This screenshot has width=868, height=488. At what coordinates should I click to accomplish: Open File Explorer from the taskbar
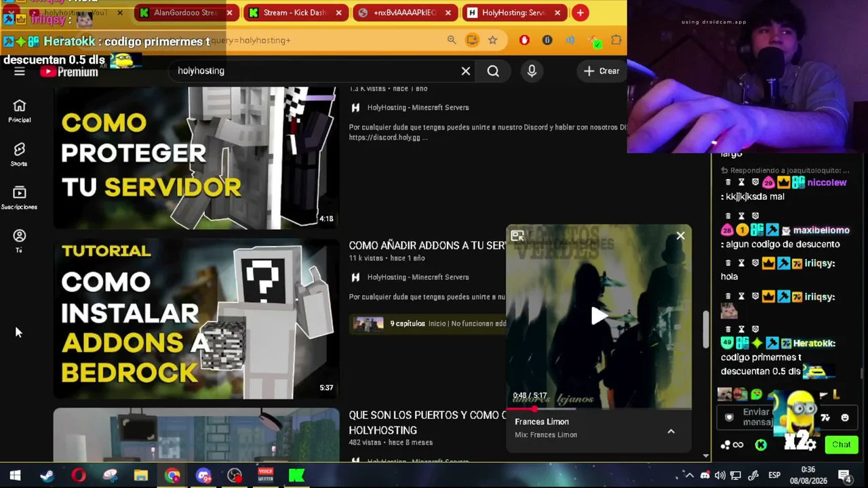tap(141, 476)
